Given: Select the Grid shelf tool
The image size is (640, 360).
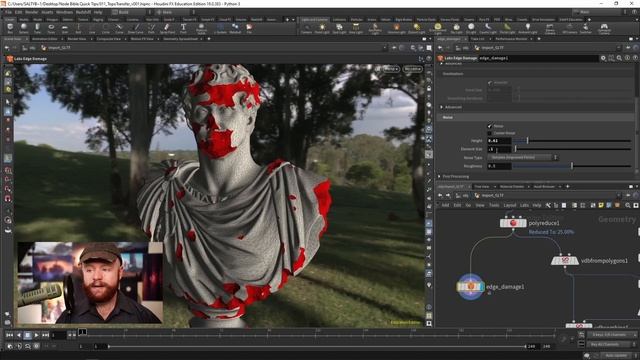Looking at the screenshot, I should tap(64, 29).
